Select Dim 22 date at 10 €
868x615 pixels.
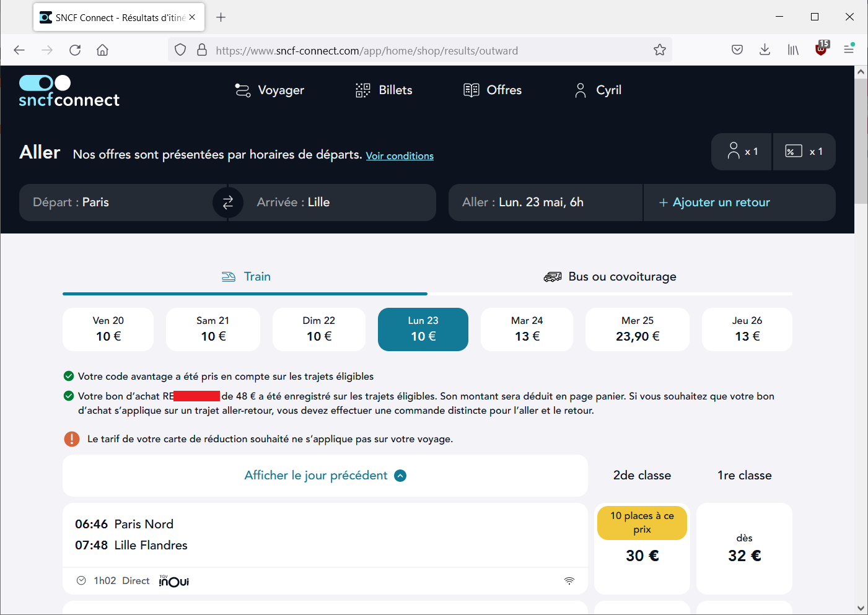pyautogui.click(x=319, y=329)
